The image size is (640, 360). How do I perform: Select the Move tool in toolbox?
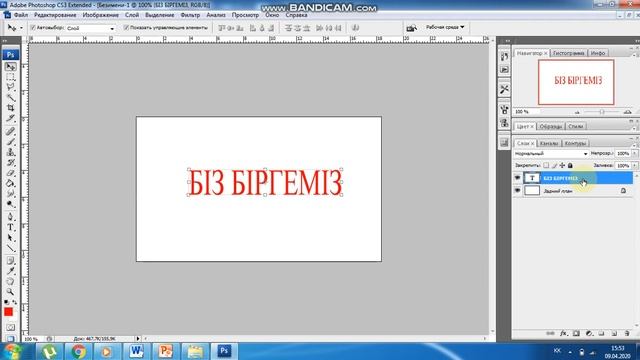coord(11,66)
